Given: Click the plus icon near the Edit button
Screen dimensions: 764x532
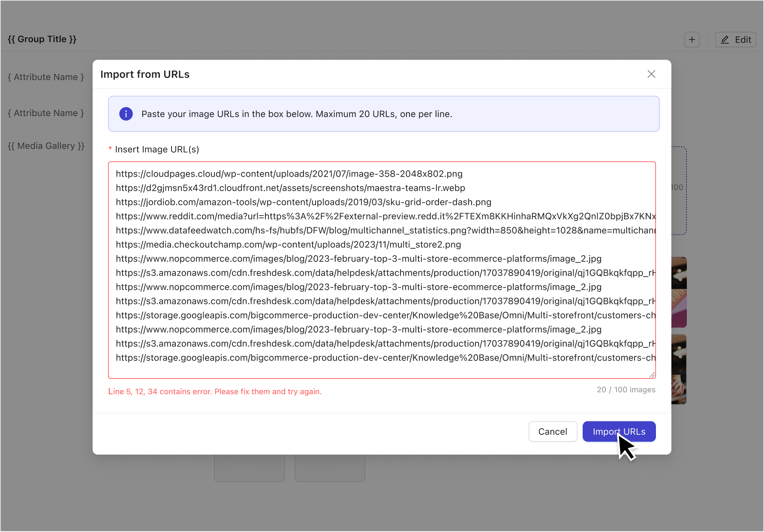Looking at the screenshot, I should pyautogui.click(x=692, y=39).
